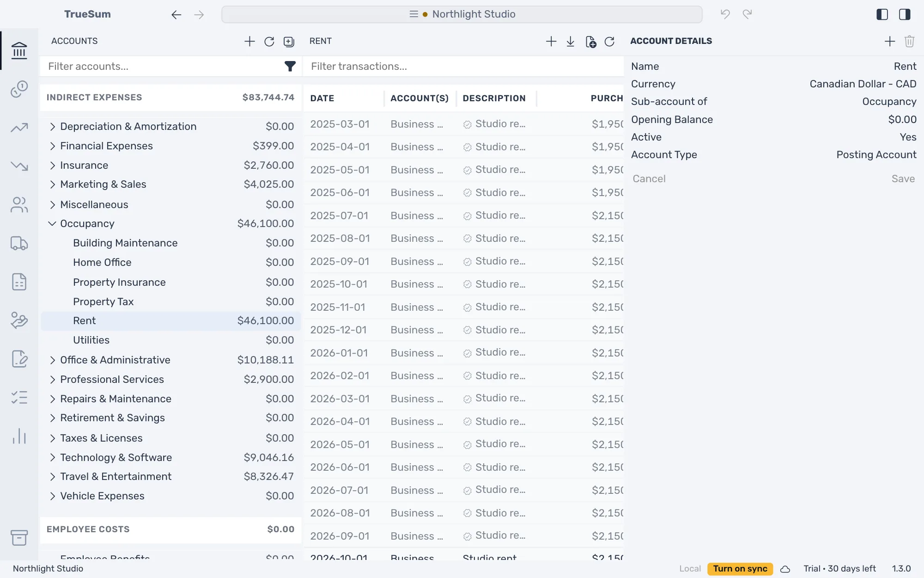Click the cloud sync status icon
Viewport: 924px width, 578px height.
click(785, 569)
